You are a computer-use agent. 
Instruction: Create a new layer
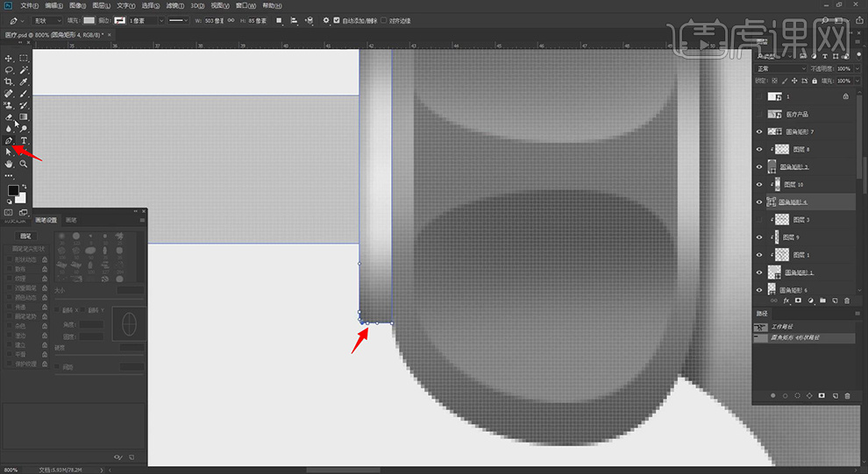point(835,301)
